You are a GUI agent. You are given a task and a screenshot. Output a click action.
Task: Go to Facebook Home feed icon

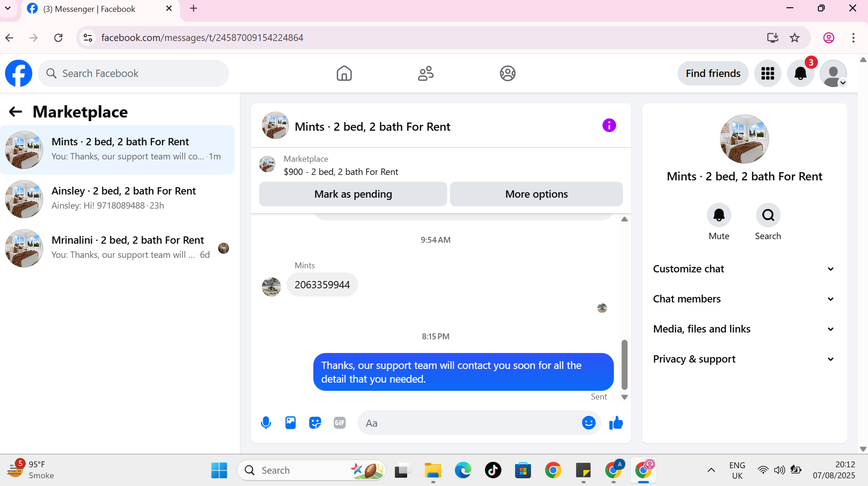pos(344,73)
